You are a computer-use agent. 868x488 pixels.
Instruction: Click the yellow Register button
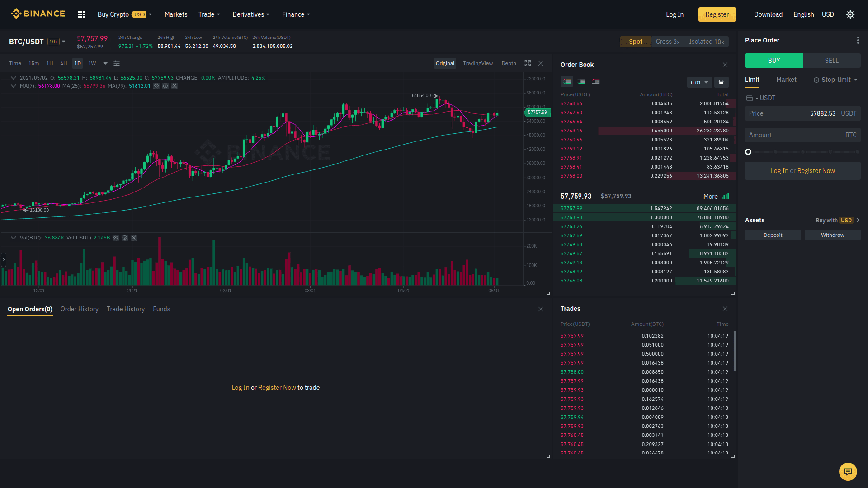(717, 14)
